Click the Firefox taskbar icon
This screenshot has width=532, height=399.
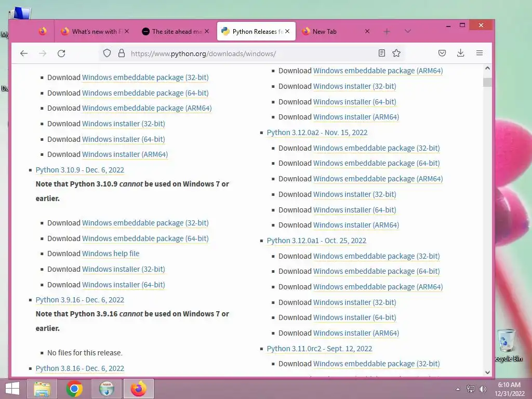[138, 389]
